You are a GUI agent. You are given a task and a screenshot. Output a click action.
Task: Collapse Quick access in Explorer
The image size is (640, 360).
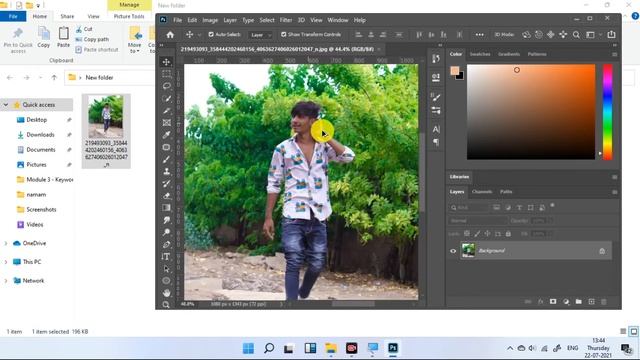tap(6, 105)
